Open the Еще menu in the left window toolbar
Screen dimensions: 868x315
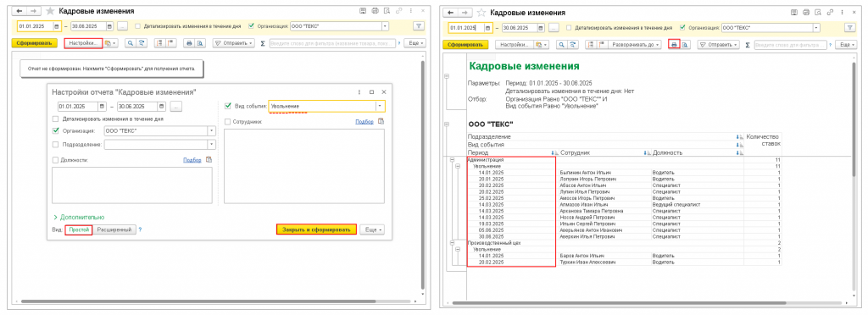414,42
